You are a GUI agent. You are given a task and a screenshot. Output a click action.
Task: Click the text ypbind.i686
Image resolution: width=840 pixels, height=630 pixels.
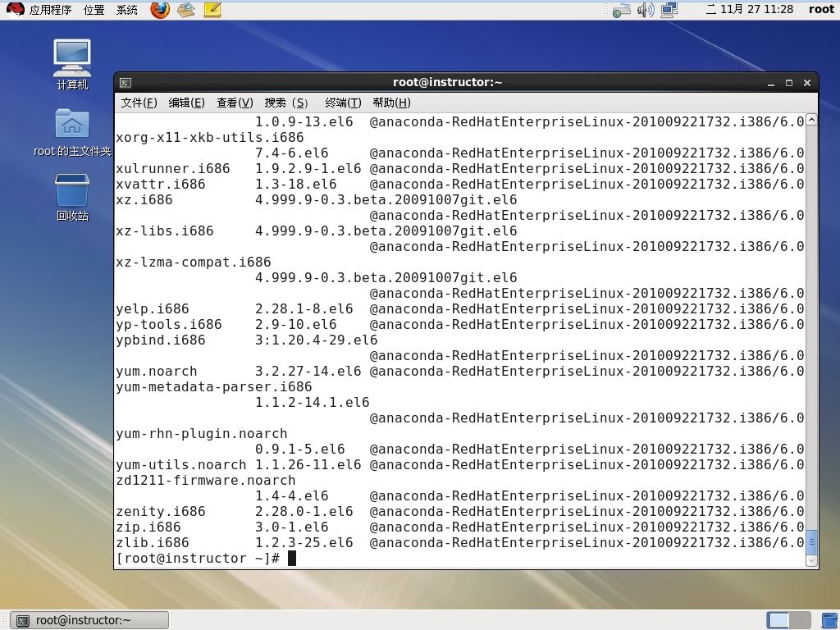161,340
